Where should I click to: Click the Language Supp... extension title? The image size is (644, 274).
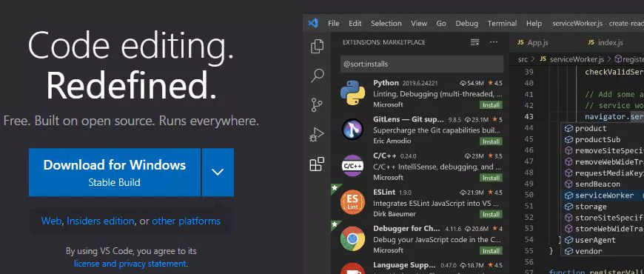coord(404,265)
